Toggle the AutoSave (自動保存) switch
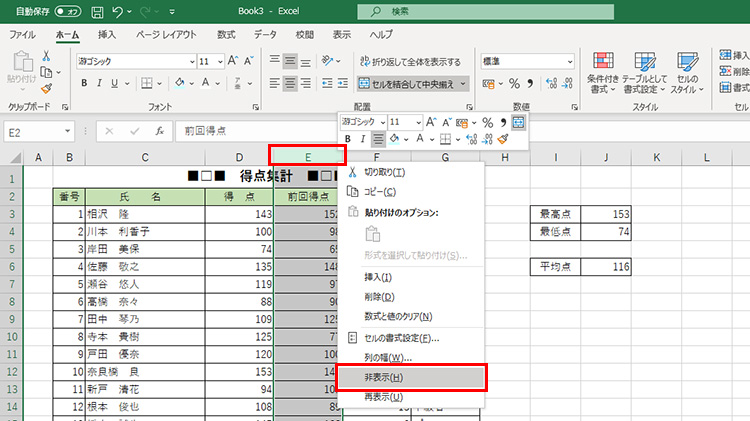The image size is (750, 421). click(68, 11)
